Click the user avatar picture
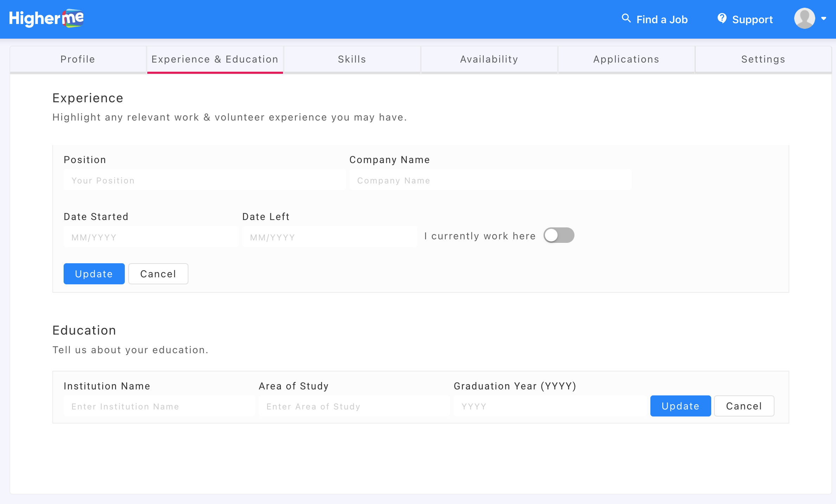This screenshot has height=504, width=836. point(804,18)
